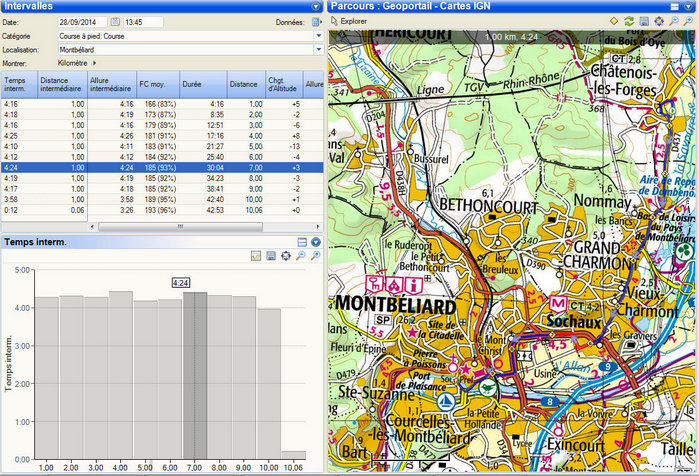The height and width of the screenshot is (476, 699).
Task: Select interval row with duration 21:27
Action: pyautogui.click(x=162, y=147)
